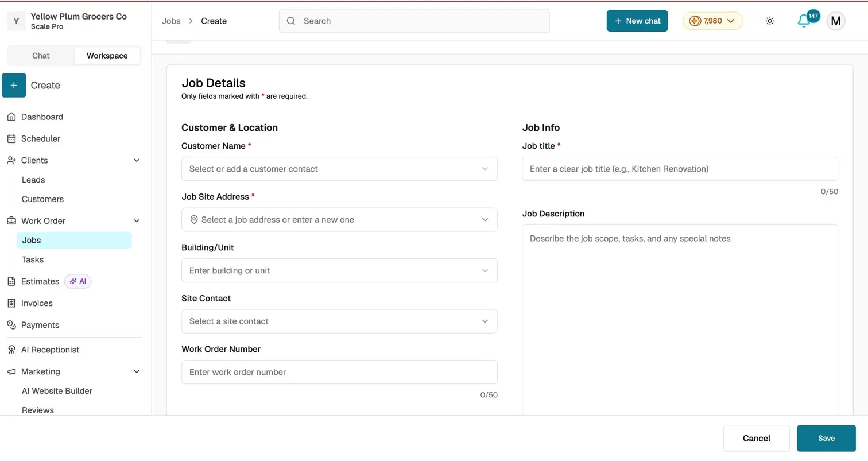Image resolution: width=868 pixels, height=461 pixels.
Task: Click the Y company logo tile
Action: pyautogui.click(x=16, y=22)
